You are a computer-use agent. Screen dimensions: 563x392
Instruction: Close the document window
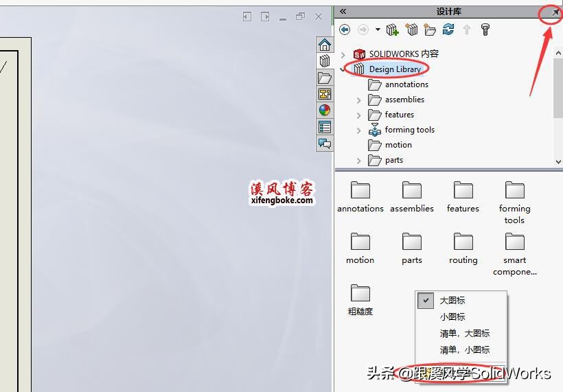tap(319, 16)
